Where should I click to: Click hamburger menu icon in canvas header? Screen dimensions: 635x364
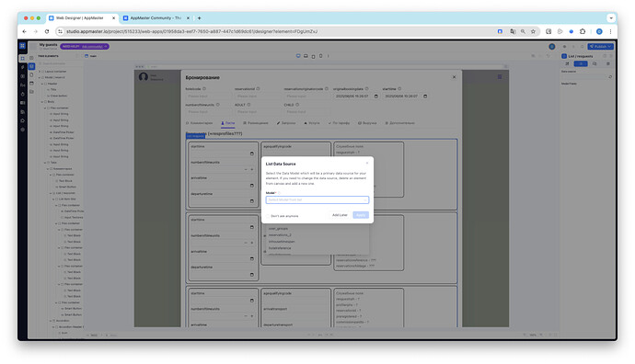[500, 77]
